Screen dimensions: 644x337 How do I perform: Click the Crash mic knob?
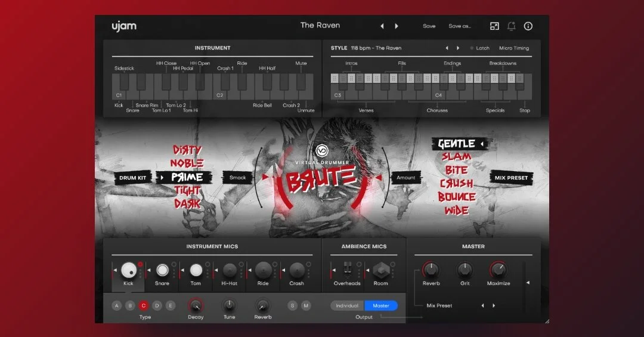(296, 270)
